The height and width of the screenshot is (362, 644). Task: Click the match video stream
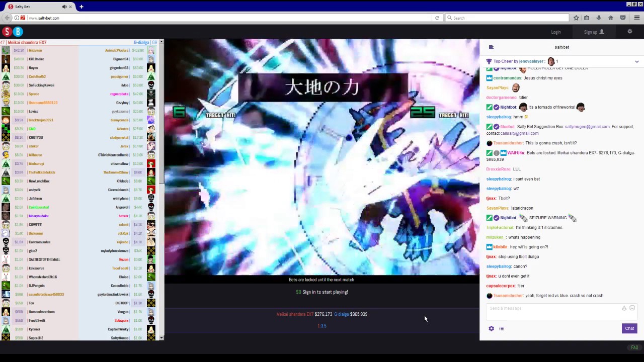click(x=322, y=157)
